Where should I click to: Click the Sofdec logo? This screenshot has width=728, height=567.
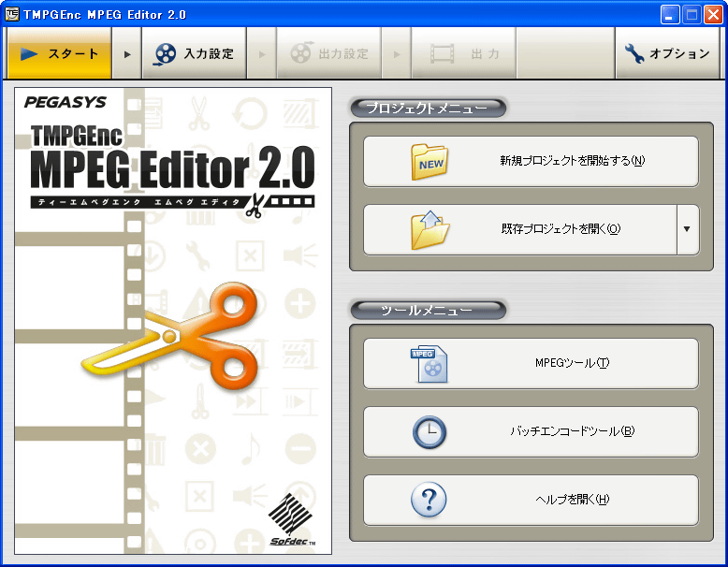pyautogui.click(x=293, y=520)
